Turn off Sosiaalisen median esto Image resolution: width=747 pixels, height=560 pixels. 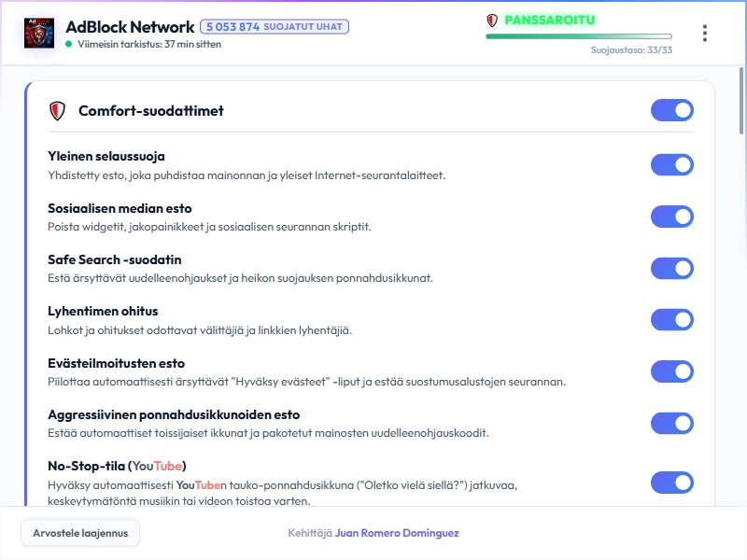pos(671,217)
